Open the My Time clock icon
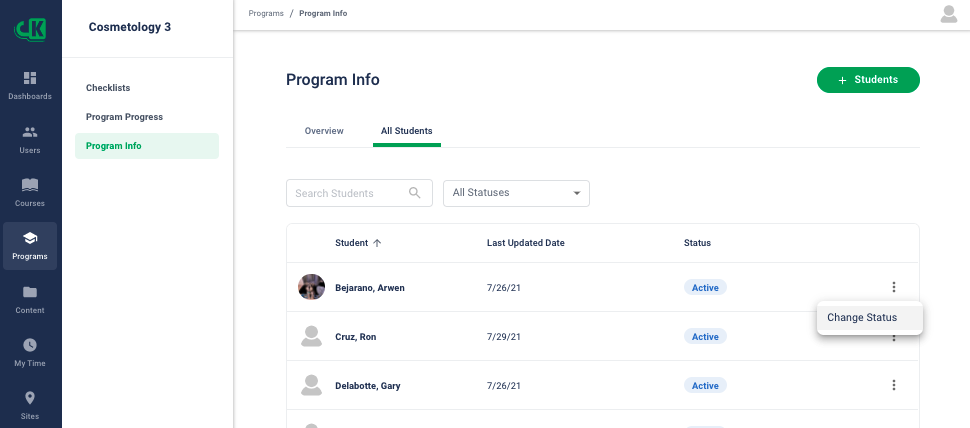 (30, 345)
